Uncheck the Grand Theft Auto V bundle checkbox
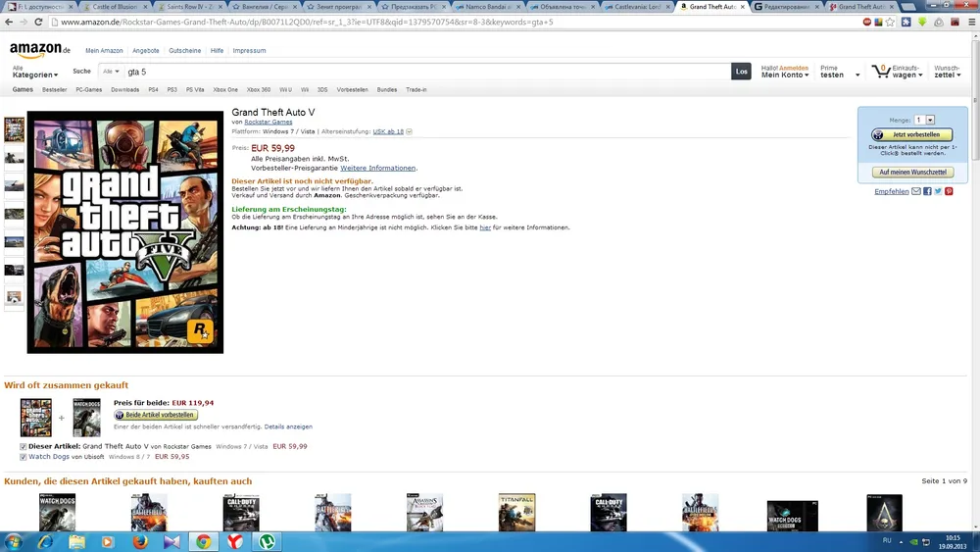The image size is (980, 552). [24, 447]
